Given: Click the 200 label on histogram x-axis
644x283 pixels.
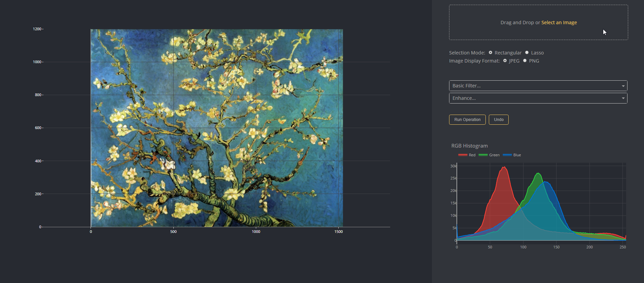Looking at the screenshot, I should coord(589,247).
